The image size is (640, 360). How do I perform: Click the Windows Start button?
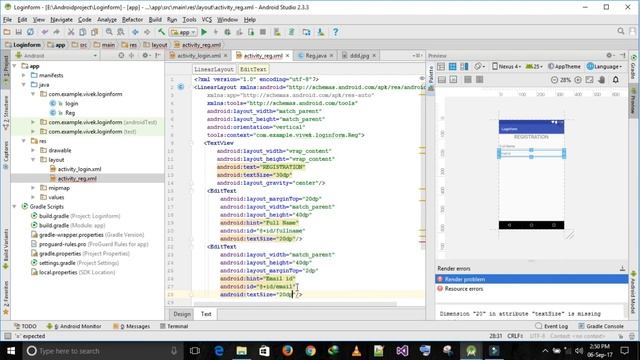click(x=11, y=351)
